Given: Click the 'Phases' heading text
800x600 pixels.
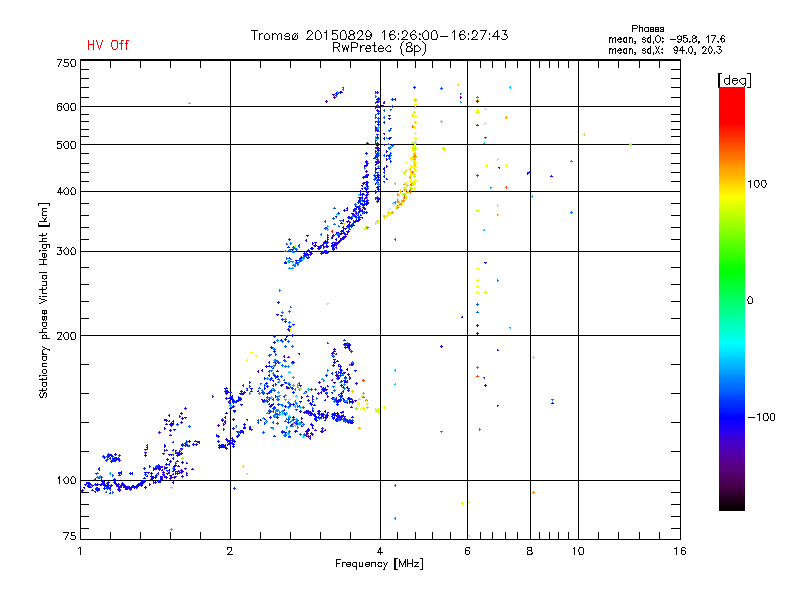Looking at the screenshot, I should 647,29.
